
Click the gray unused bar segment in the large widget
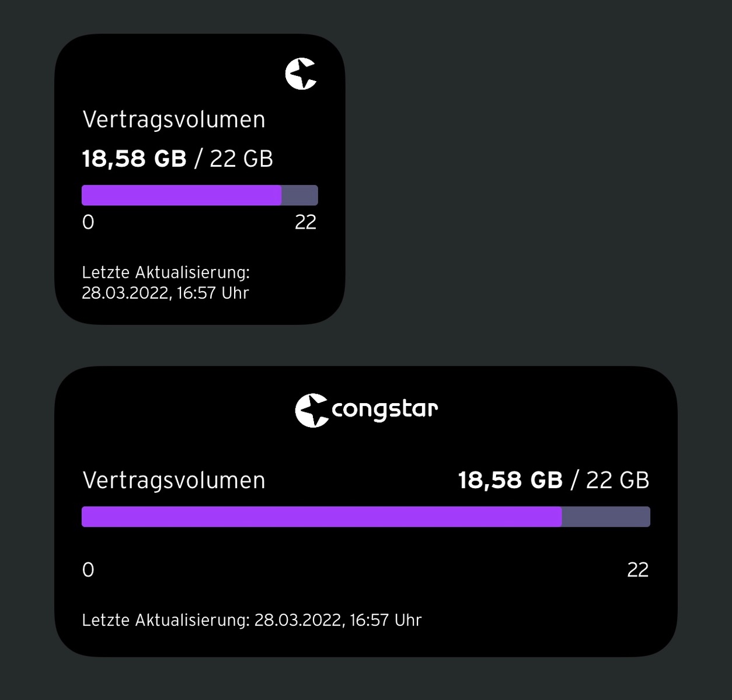point(606,517)
